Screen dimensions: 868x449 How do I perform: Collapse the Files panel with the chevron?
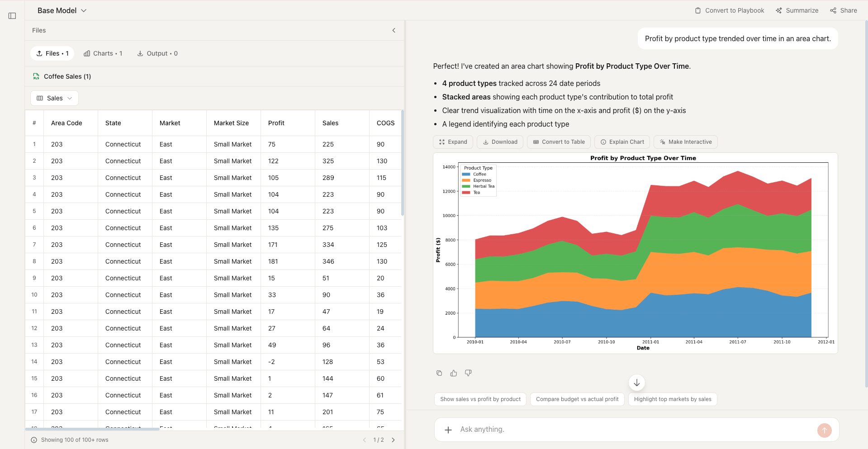tap(394, 30)
